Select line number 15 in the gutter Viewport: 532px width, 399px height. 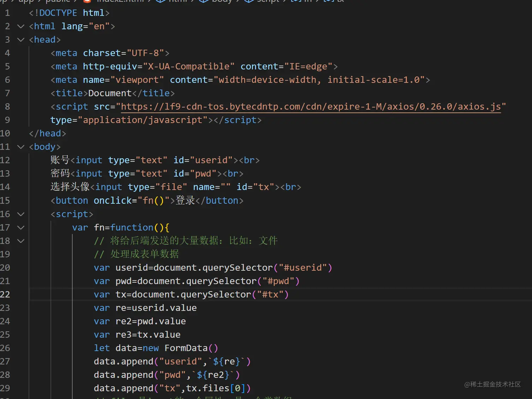coord(5,201)
